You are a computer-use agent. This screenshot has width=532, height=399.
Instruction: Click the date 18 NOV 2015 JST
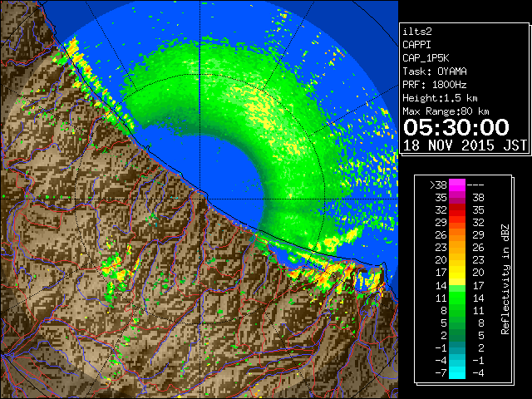465,145
